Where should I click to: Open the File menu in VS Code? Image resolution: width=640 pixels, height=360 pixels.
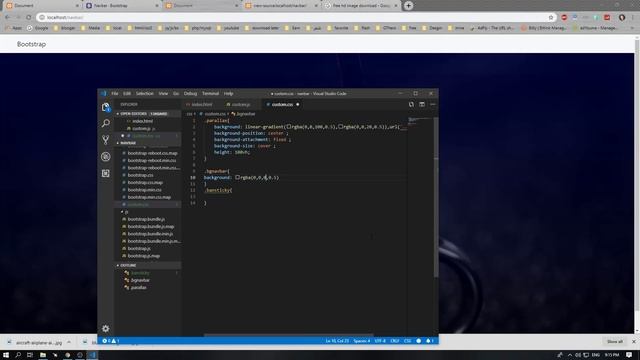pos(115,93)
